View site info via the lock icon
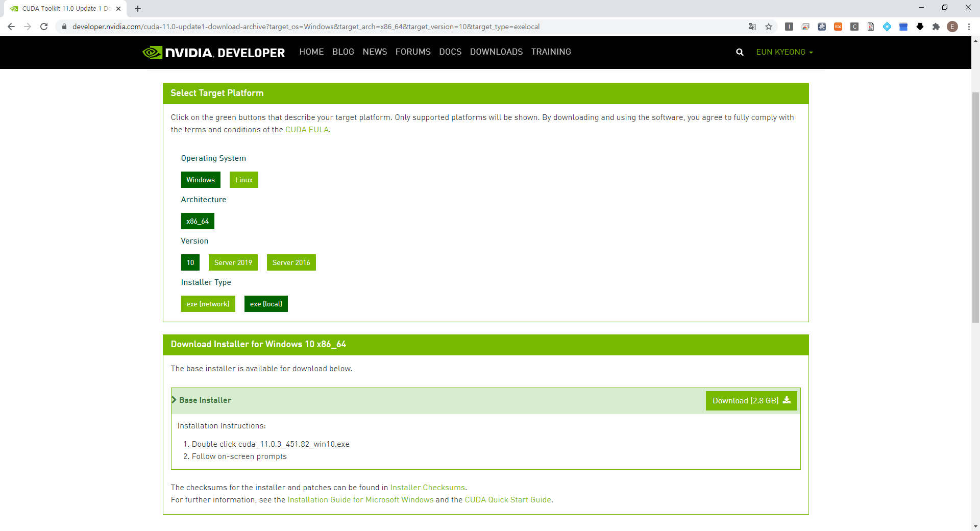The height and width of the screenshot is (531, 980). (64, 27)
